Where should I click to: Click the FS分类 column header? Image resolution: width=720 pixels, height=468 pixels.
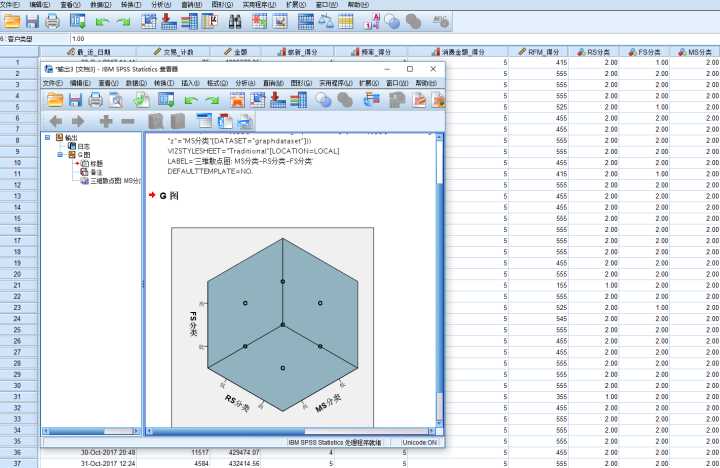click(644, 52)
